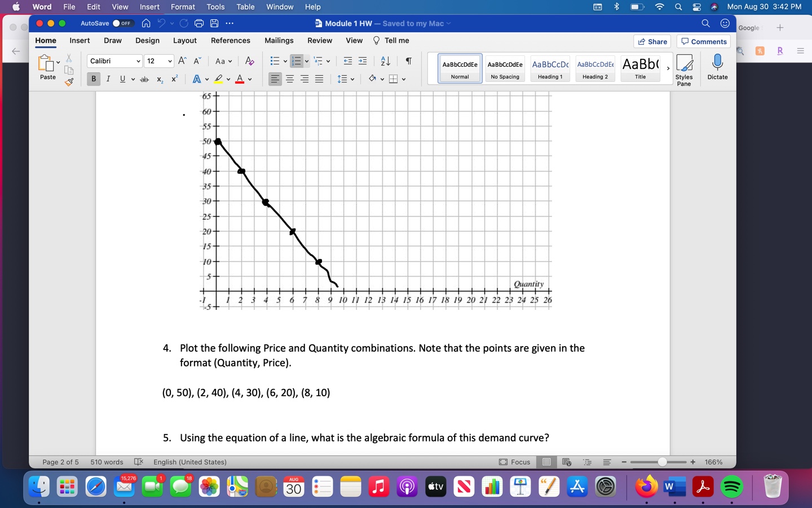The image size is (812, 508).
Task: Open the Styles Pane
Action: click(684, 69)
